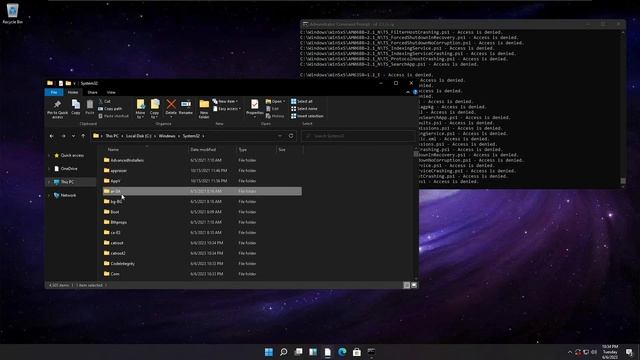The height and width of the screenshot is (360, 640).
Task: Switch to the View ribbon tab
Action: (x=111, y=92)
